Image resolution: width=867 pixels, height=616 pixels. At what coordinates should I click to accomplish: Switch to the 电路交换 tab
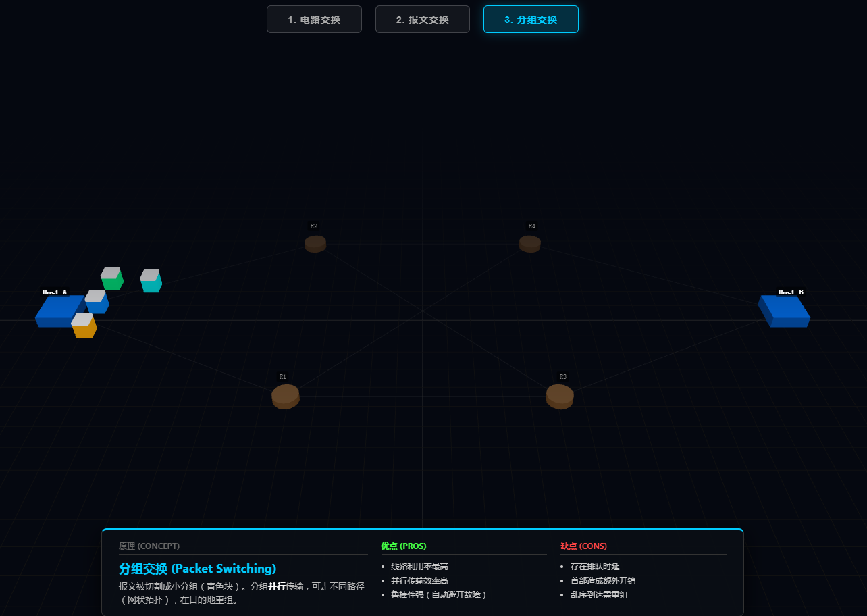point(314,20)
